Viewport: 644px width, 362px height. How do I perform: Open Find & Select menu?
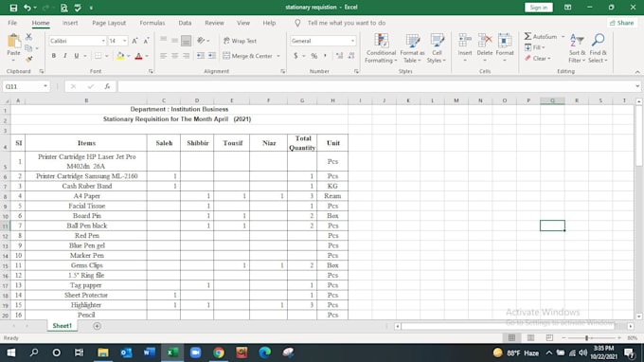598,48
